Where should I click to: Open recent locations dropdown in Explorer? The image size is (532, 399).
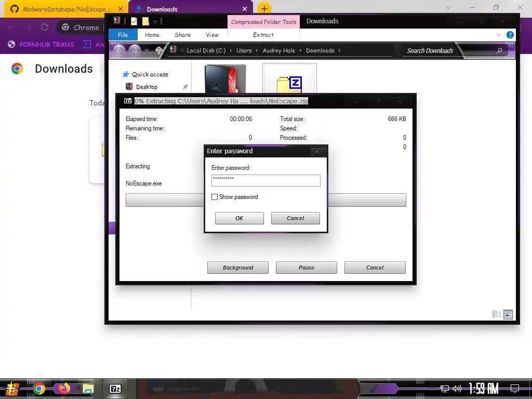147,50
